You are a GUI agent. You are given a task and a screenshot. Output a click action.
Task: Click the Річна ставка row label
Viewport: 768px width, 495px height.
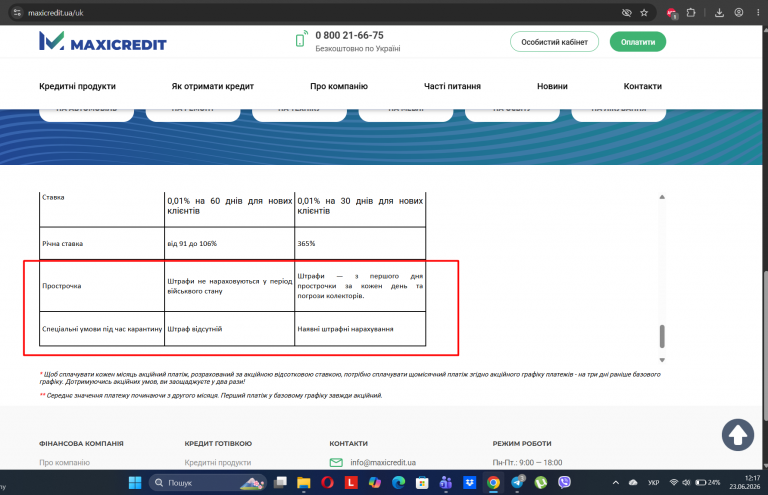(63, 243)
